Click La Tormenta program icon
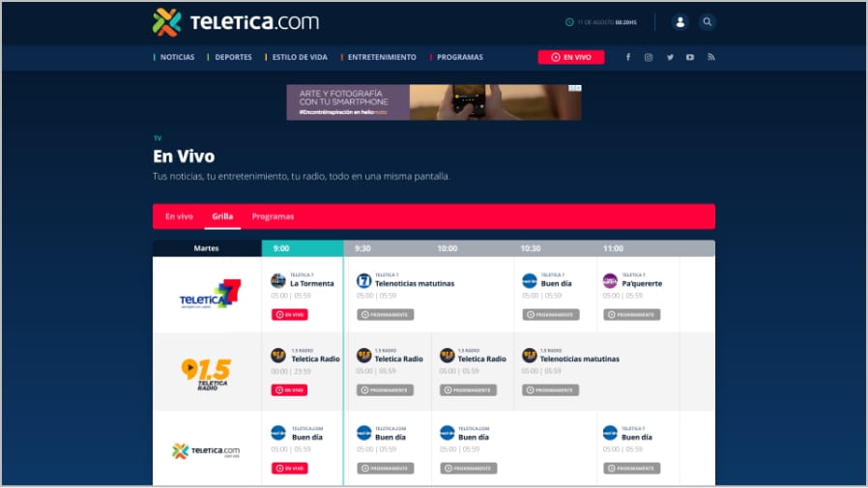This screenshot has width=868, height=488. pyautogui.click(x=277, y=280)
